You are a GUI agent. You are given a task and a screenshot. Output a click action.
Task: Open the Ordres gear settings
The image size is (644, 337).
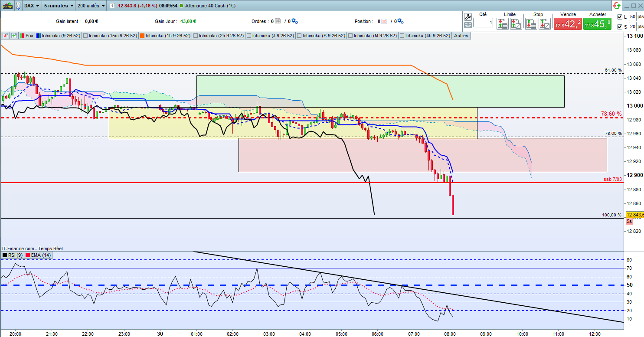click(295, 21)
